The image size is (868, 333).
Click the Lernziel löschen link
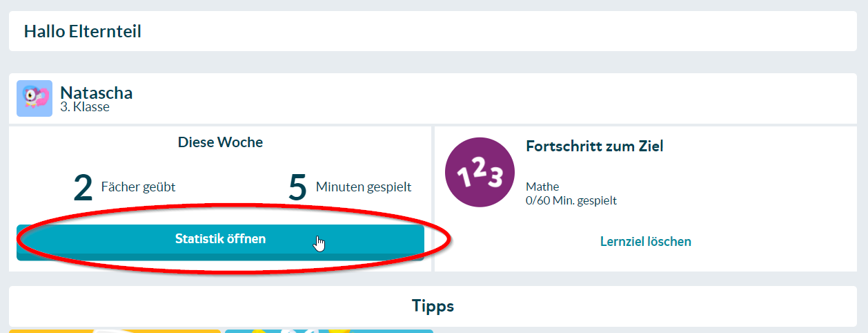(x=645, y=242)
